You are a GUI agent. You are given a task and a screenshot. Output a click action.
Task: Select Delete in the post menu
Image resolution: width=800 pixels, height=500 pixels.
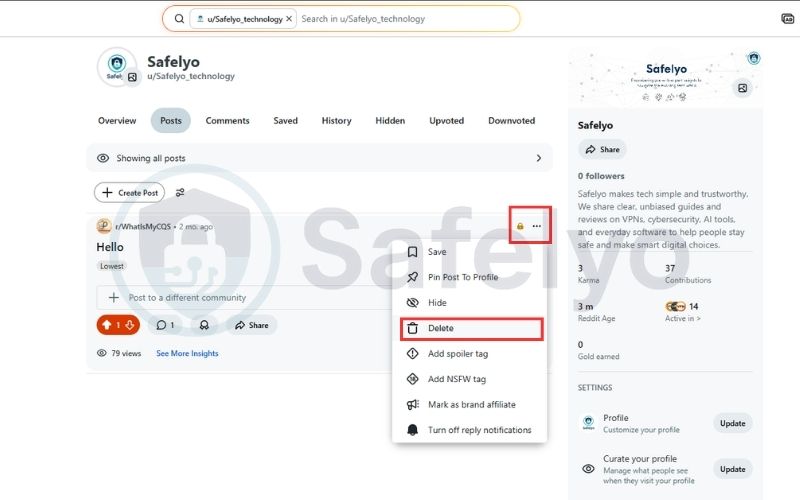(x=471, y=329)
